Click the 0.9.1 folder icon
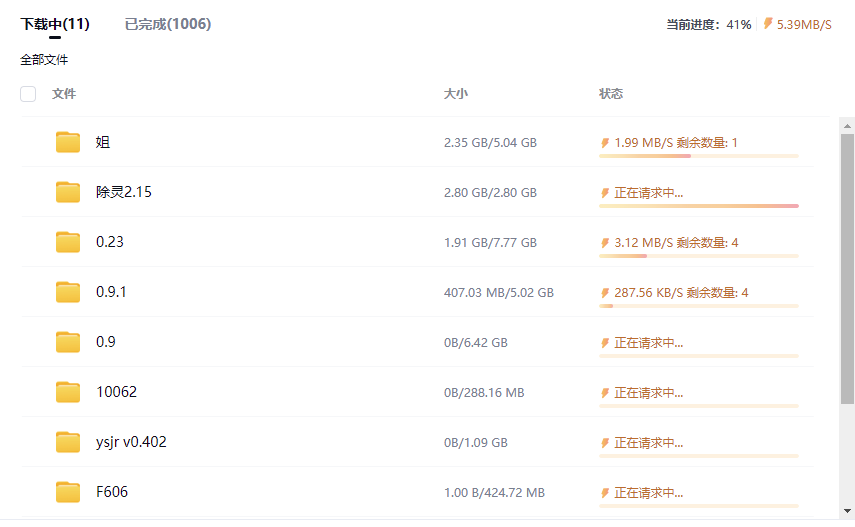Image resolution: width=855 pixels, height=527 pixels. point(68,292)
